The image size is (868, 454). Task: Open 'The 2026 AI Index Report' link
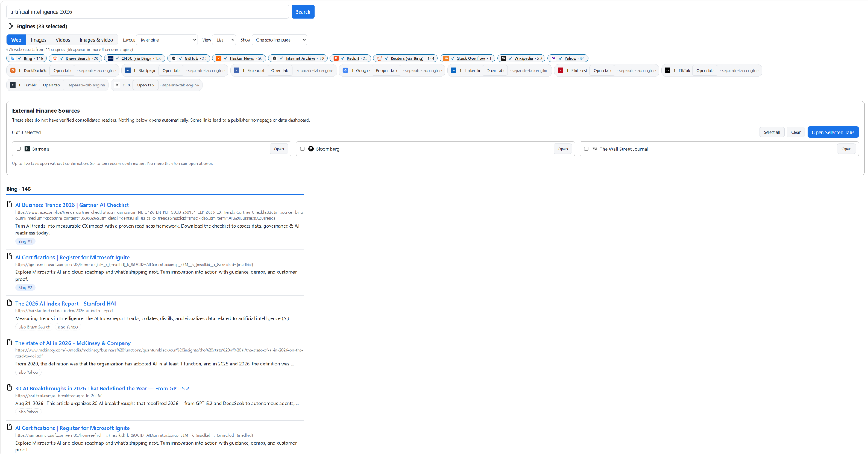(x=65, y=304)
